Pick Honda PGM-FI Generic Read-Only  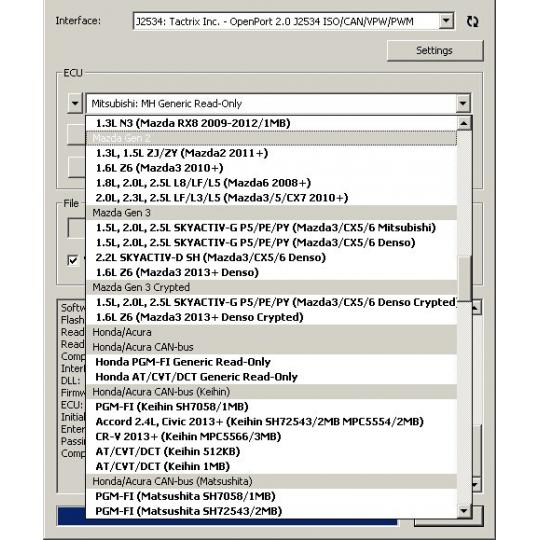click(x=271, y=362)
